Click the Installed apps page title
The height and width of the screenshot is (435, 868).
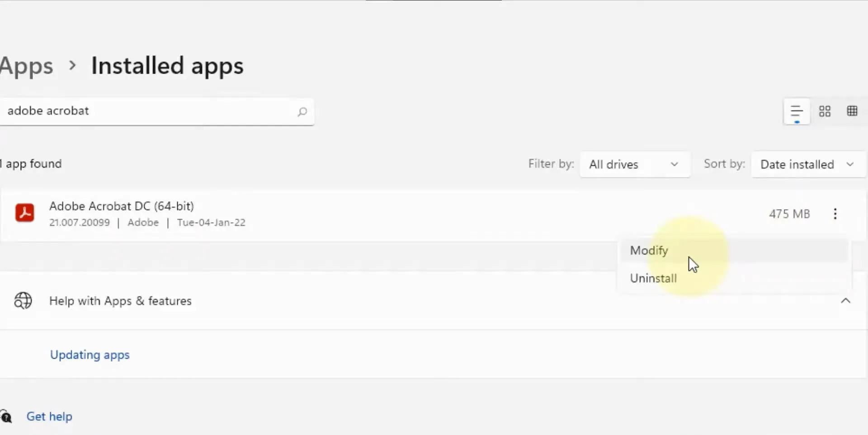(x=167, y=66)
